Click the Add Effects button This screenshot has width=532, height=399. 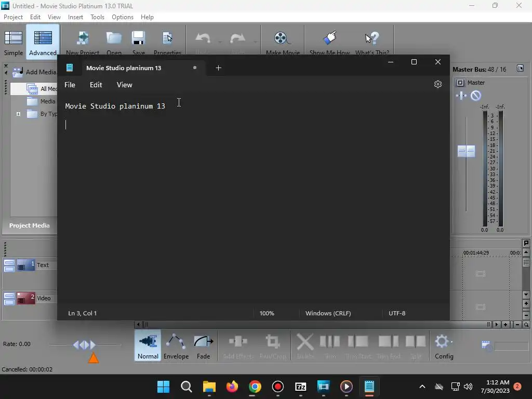238,345
